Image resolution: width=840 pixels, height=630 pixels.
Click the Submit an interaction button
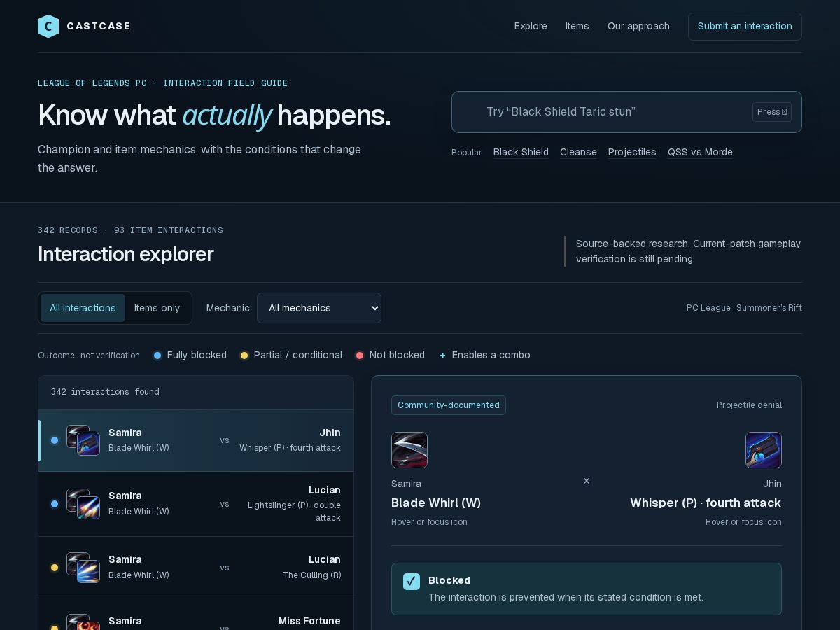coord(745,27)
